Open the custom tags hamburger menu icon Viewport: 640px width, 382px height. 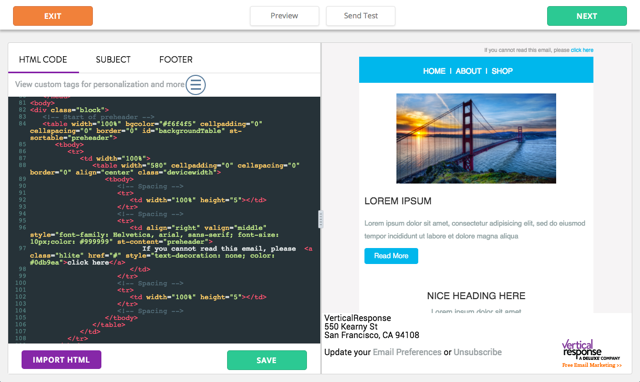pos(196,85)
